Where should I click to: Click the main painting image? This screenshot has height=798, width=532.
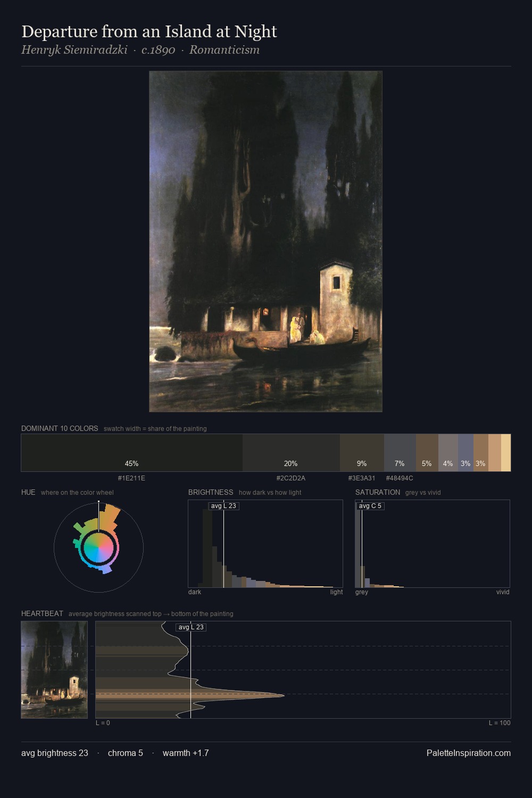point(265,242)
